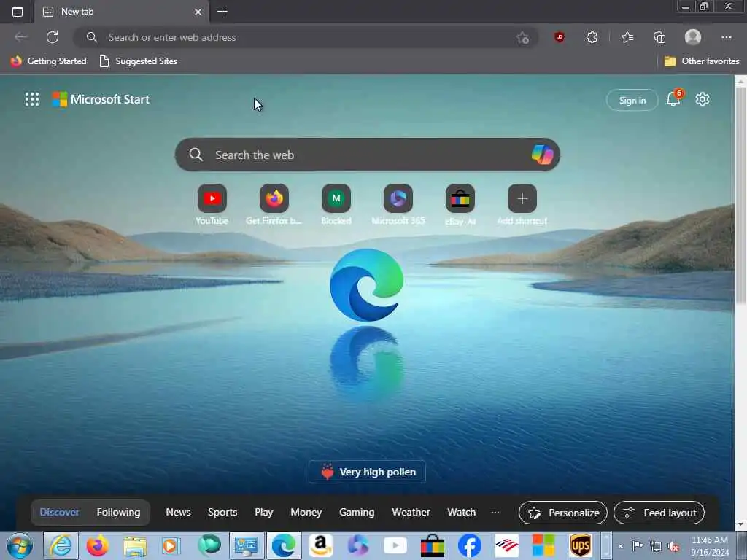
Task: Open the profile avatar icon
Action: coord(693,37)
